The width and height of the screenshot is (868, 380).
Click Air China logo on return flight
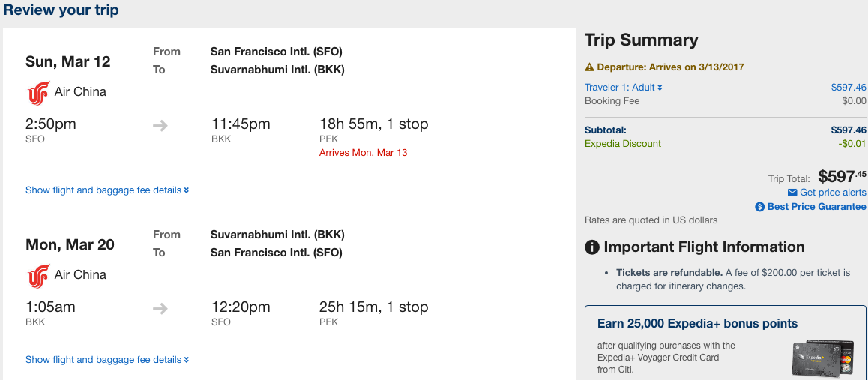point(38,276)
